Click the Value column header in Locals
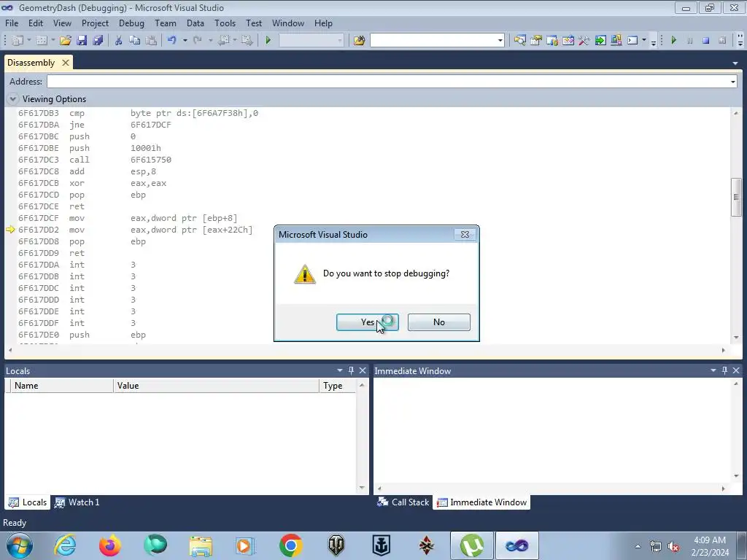The image size is (747, 560). click(x=216, y=386)
